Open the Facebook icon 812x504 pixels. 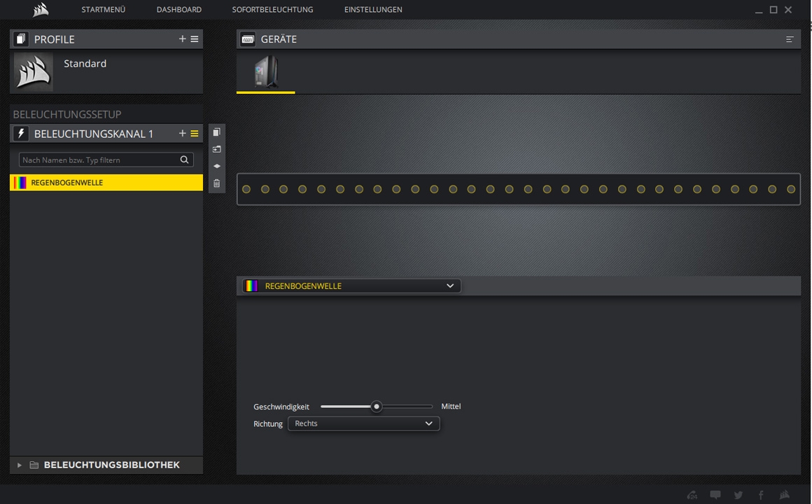[x=762, y=495]
